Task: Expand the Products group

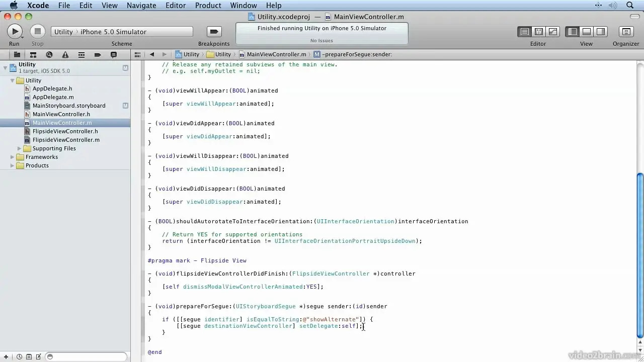Action: point(13,165)
